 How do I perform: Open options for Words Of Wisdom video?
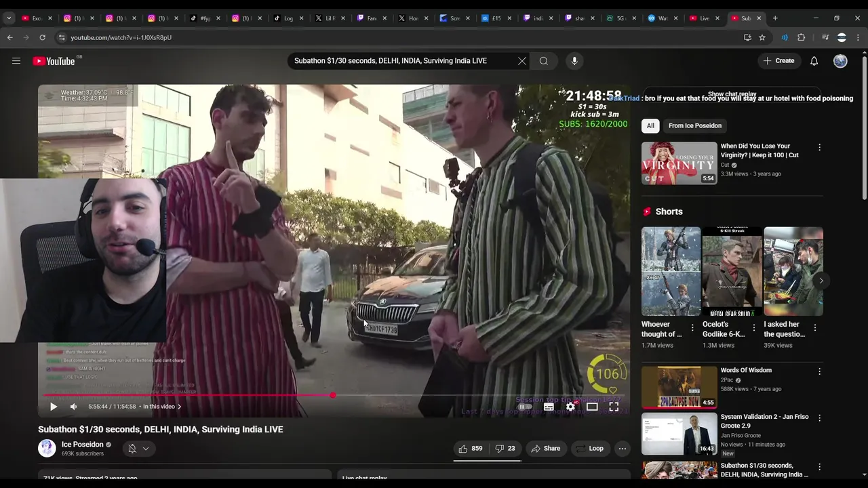tap(819, 371)
